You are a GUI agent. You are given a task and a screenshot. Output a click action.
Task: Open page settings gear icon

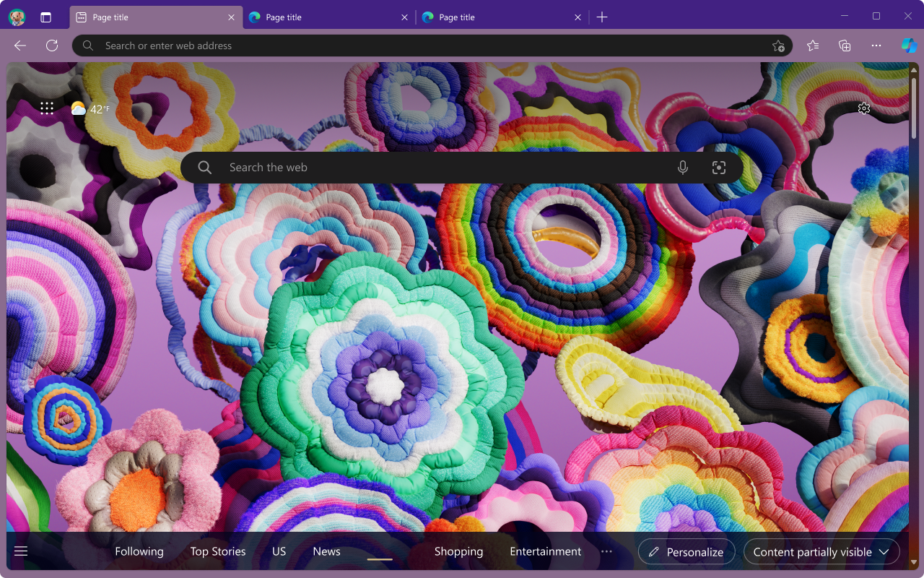point(864,108)
